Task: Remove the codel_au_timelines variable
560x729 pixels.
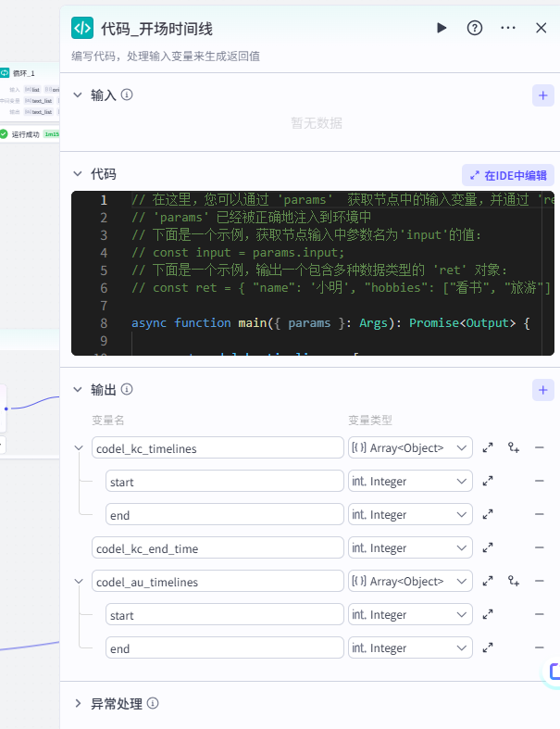Action: (539, 581)
